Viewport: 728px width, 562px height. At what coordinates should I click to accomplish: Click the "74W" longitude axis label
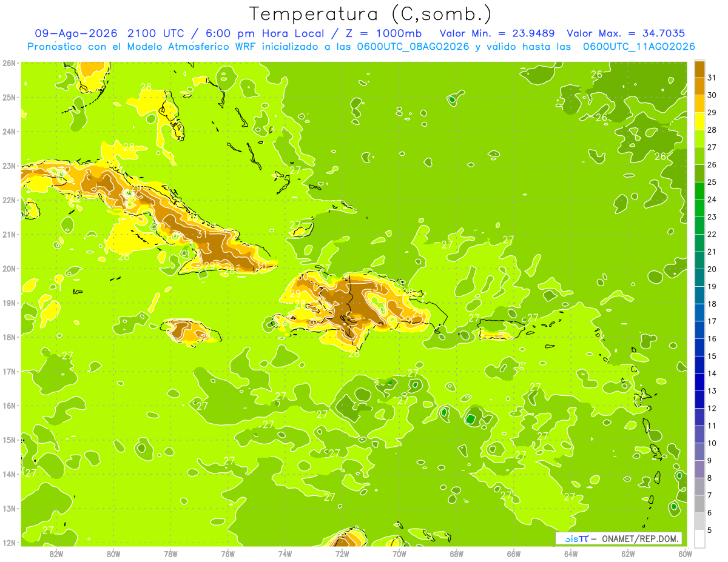(285, 554)
